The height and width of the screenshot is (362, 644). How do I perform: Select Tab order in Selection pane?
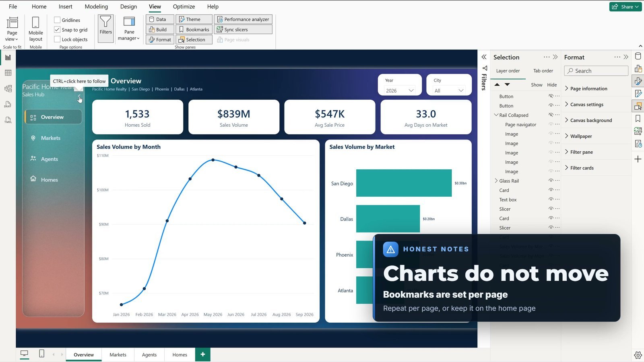point(543,71)
